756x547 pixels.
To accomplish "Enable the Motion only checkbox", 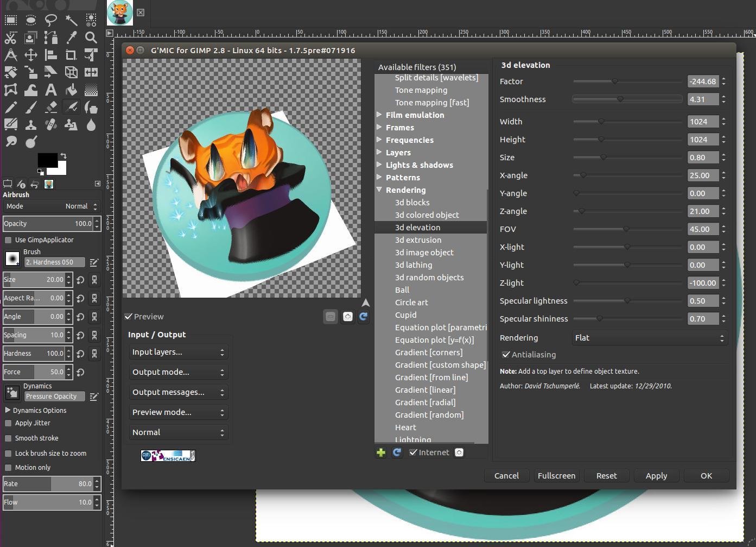I will [x=8, y=468].
